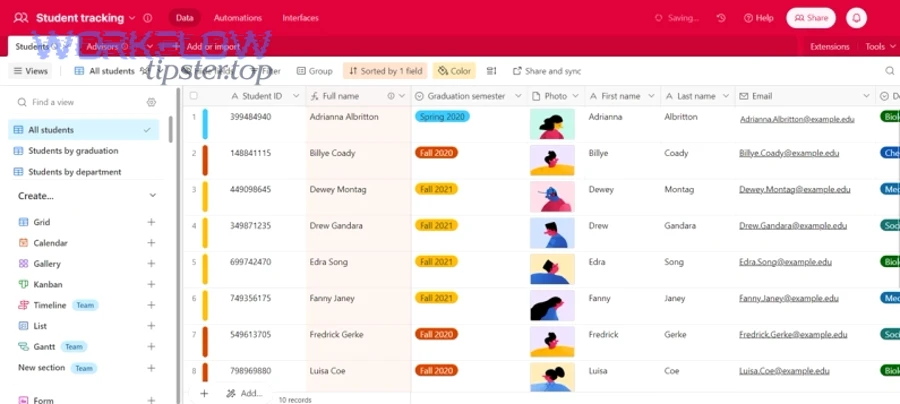Click Adrianna.Albritton@example.edu email link
The image size is (900, 404).
797,119
